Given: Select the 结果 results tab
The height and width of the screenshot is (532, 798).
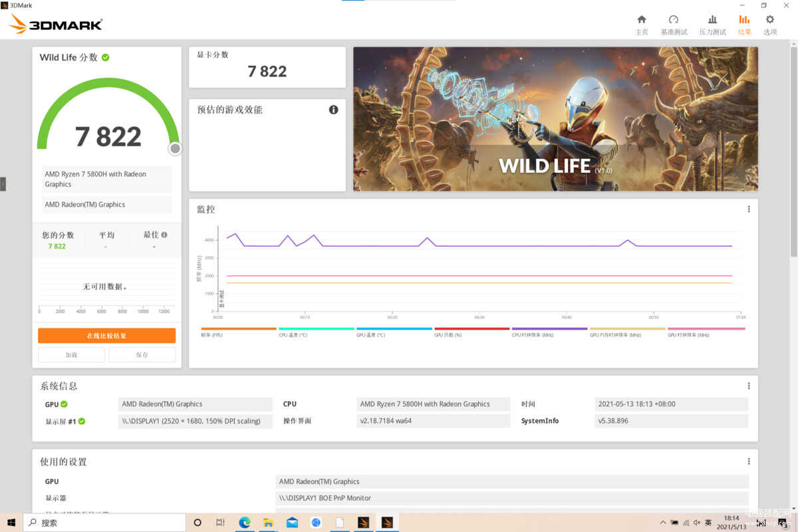Looking at the screenshot, I should pos(744,25).
